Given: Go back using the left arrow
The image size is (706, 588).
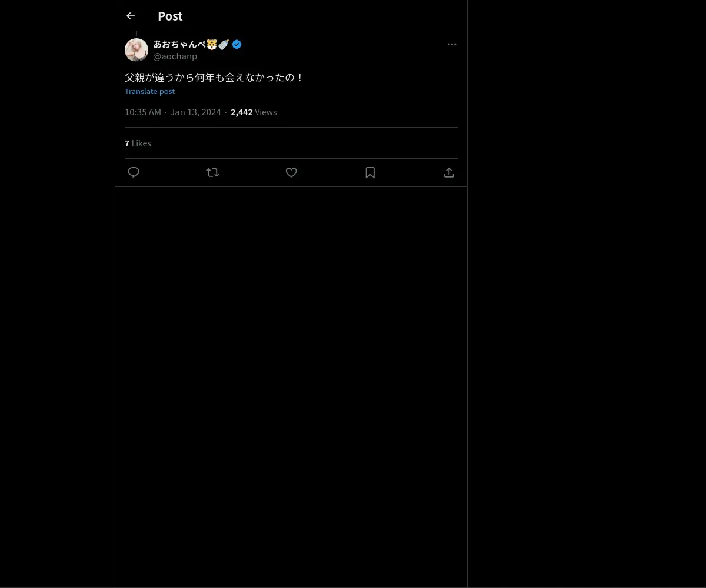Looking at the screenshot, I should tap(131, 16).
